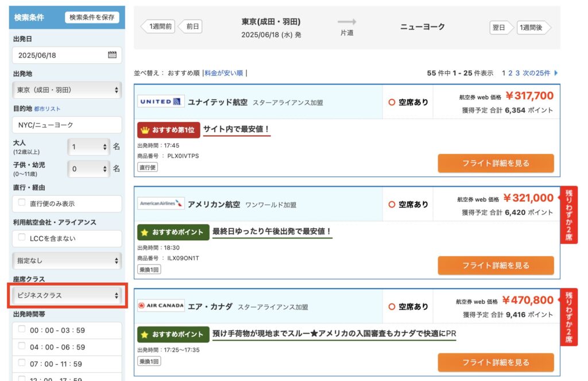Screen dimensions: 588x381
Task: View flight details for American Airlines
Action: point(496,265)
